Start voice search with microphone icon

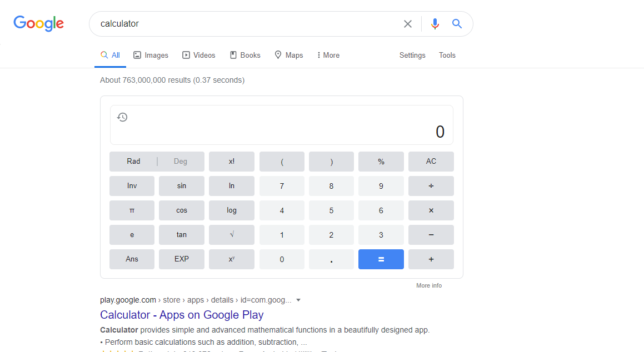pyautogui.click(x=435, y=24)
